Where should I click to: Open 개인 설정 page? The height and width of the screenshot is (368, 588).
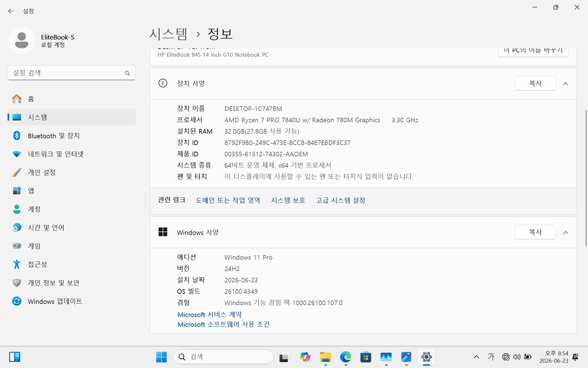[x=72, y=173]
